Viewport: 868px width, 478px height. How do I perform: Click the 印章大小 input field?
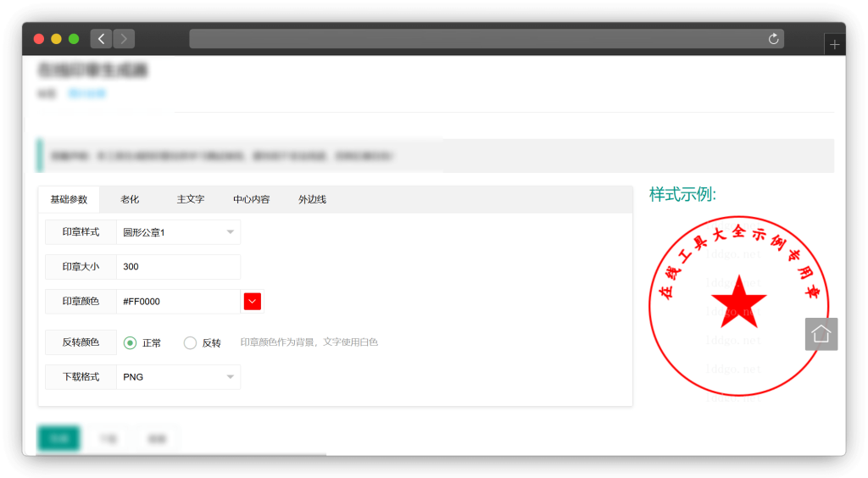tap(178, 267)
